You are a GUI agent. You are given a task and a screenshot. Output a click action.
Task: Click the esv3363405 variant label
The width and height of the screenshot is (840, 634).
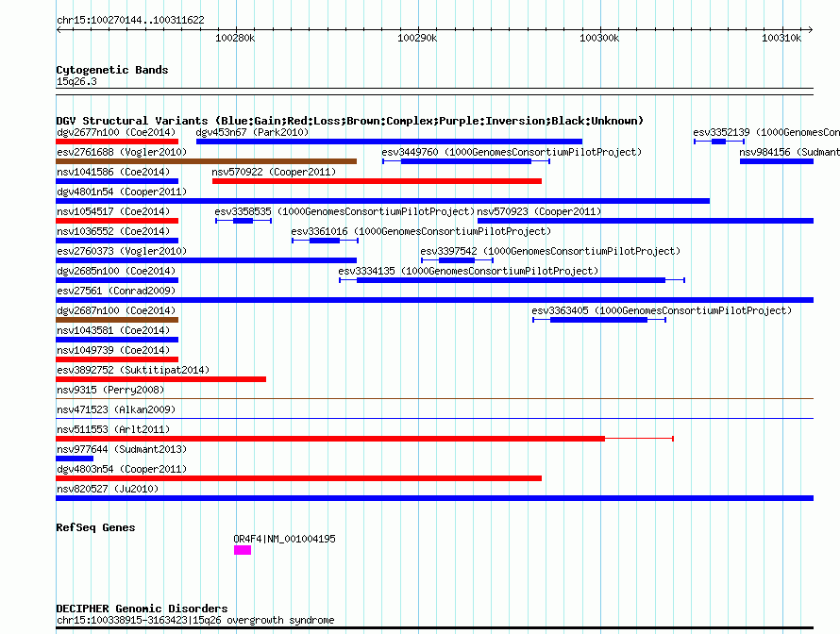click(x=661, y=310)
